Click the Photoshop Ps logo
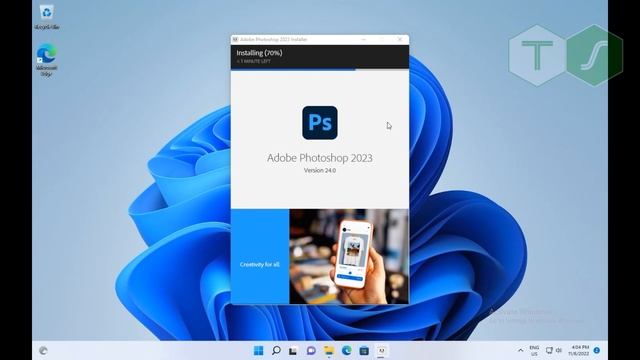Viewport: 640px width, 360px height. [320, 122]
